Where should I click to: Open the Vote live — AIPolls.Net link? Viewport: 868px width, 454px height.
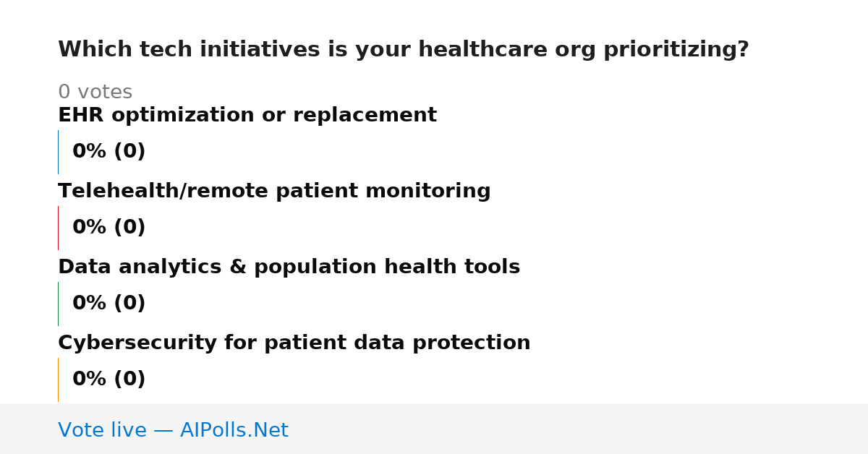click(173, 431)
